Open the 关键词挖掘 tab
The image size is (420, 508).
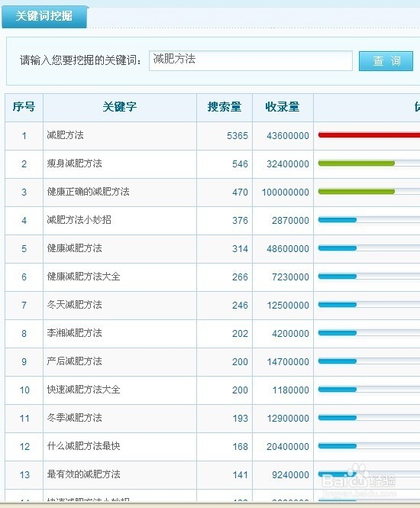point(44,17)
